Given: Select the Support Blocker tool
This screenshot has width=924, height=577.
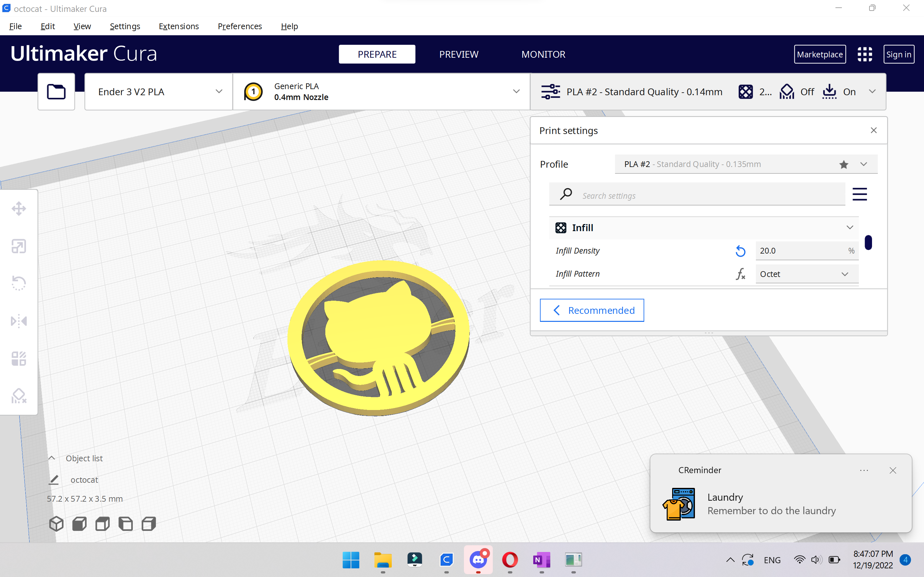Looking at the screenshot, I should pyautogui.click(x=19, y=396).
